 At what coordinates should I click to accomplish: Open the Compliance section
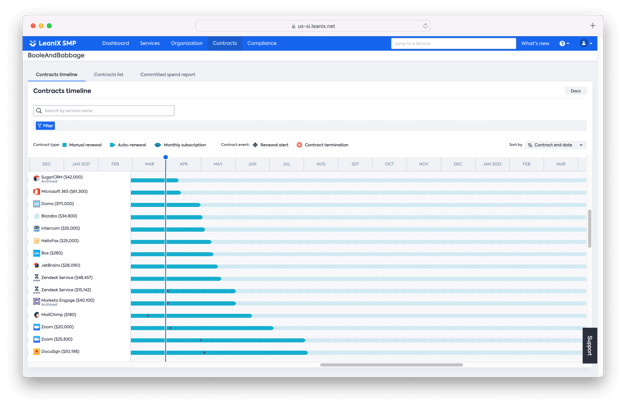coord(262,43)
